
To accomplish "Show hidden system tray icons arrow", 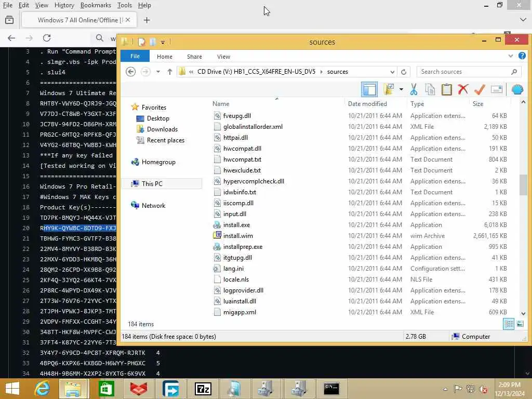I will point(445,389).
